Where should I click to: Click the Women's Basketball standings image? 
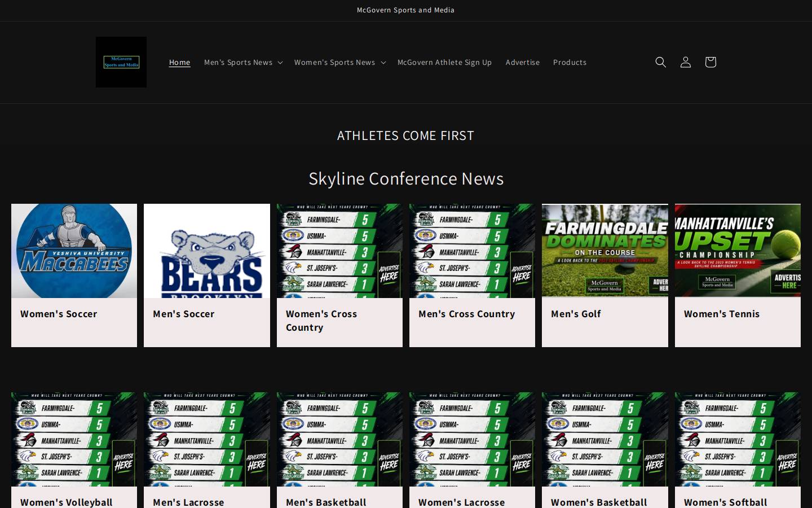coord(605,439)
